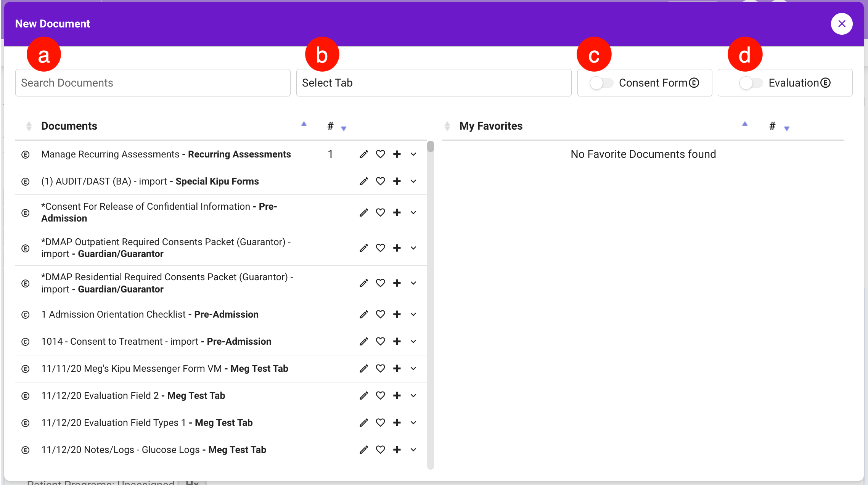Sort My Favorites column header

491,126
